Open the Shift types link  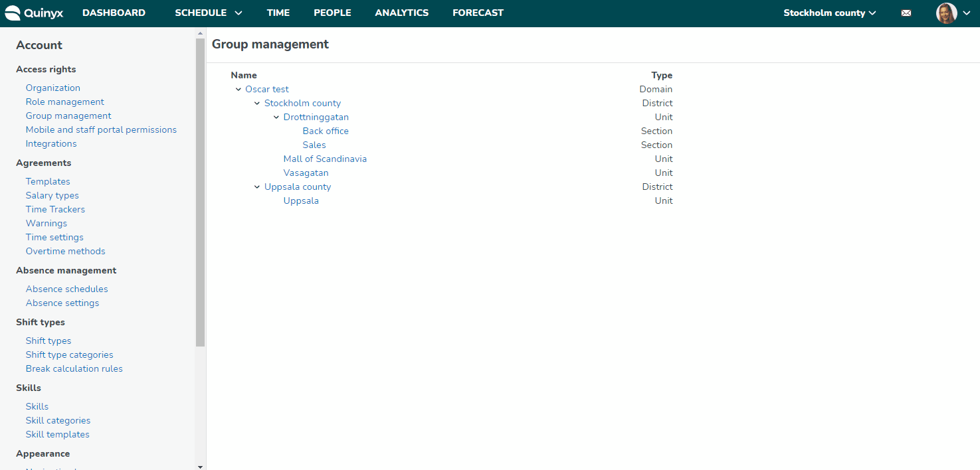[49, 341]
